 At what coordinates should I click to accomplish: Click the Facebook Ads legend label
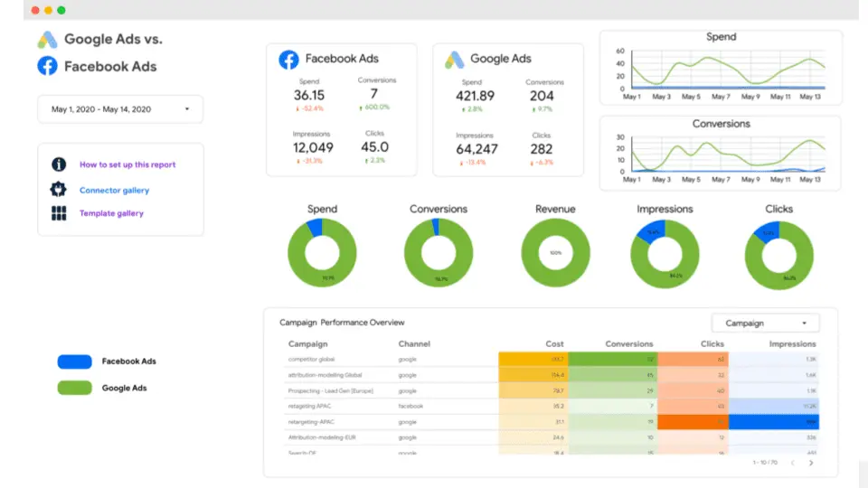[x=129, y=361]
